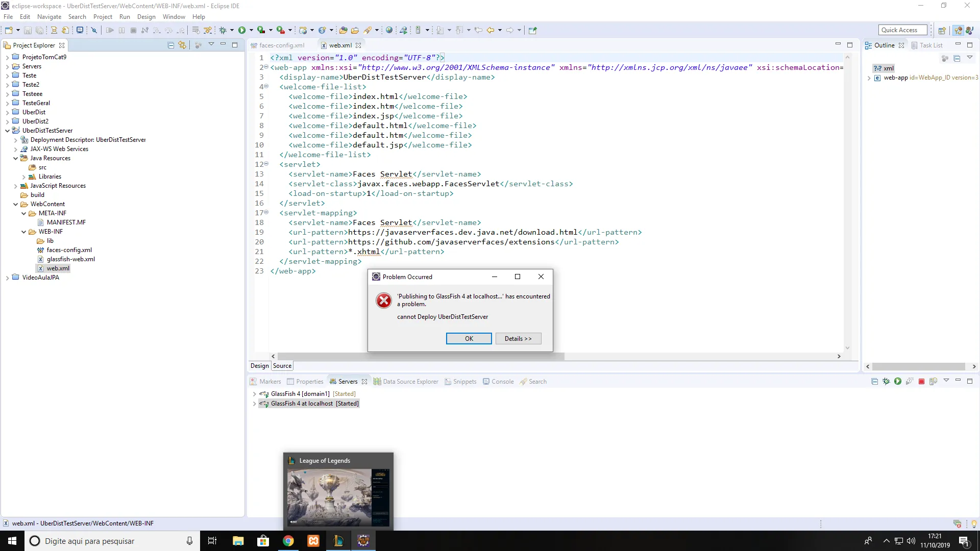Switch to the Task List tab
Viewport: 980px width, 551px height.
(927, 45)
